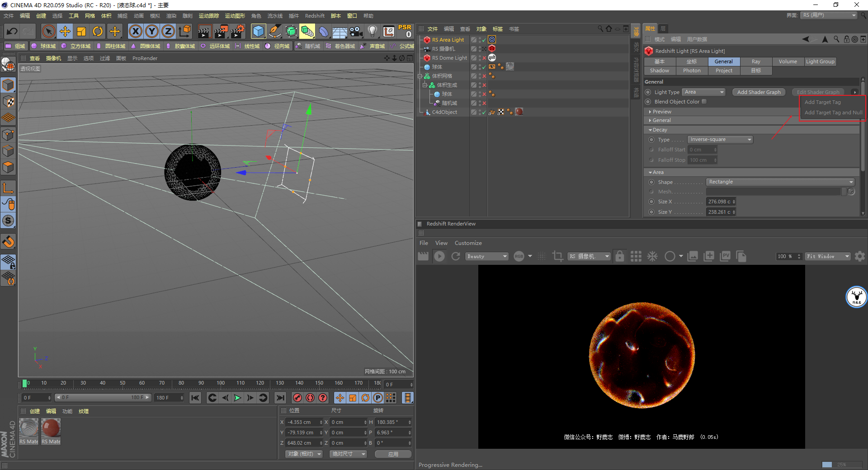Image resolution: width=868 pixels, height=470 pixels.
Task: Click the Undo arrow icon
Action: (12, 32)
